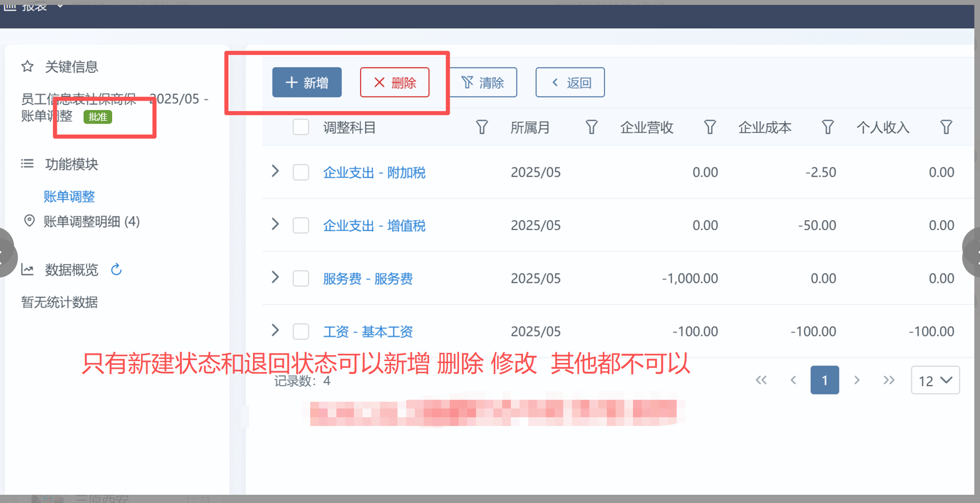Expand the 企业支出 - 增值税 row
980x503 pixels.
(x=275, y=224)
